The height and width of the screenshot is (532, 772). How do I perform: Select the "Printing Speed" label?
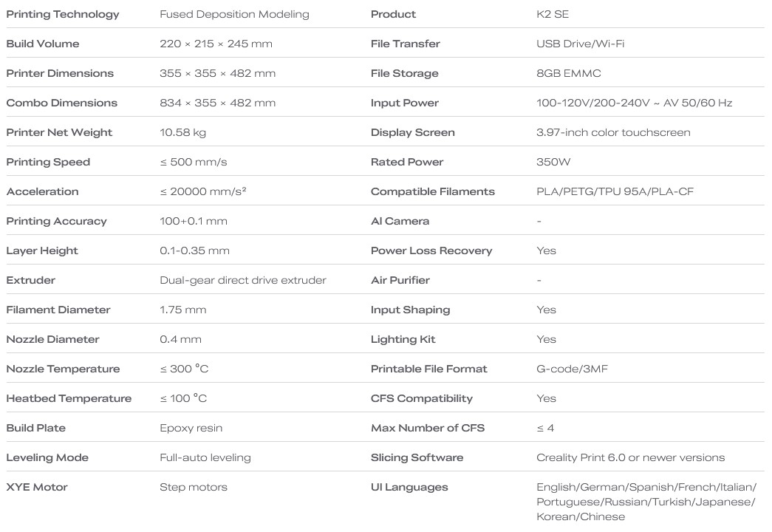click(x=48, y=162)
